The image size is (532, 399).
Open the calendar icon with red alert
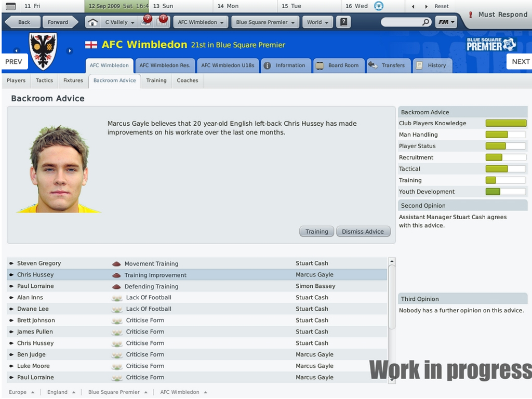tap(162, 21)
